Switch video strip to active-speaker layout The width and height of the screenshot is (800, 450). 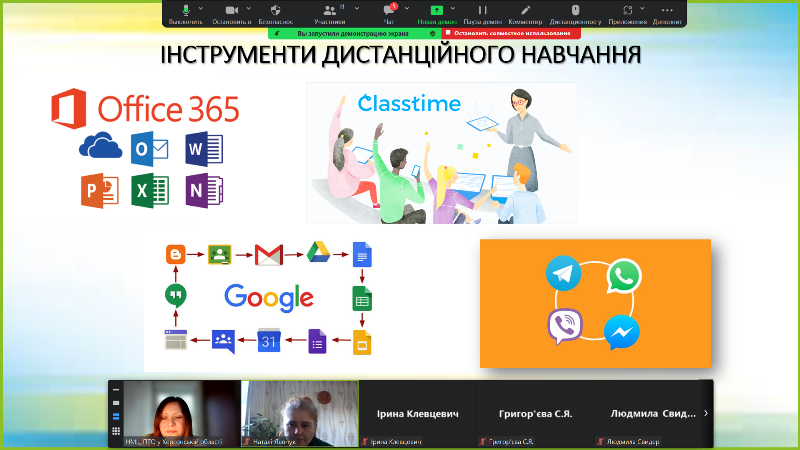[116, 403]
